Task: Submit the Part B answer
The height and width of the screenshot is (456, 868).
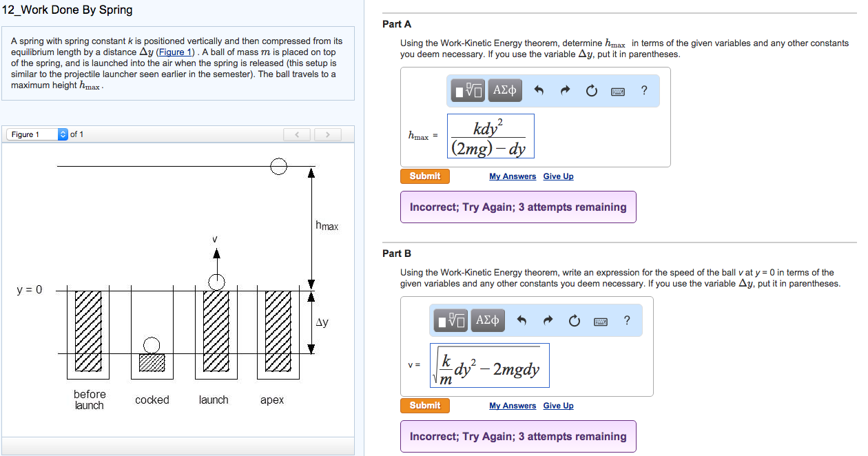Action: click(424, 405)
